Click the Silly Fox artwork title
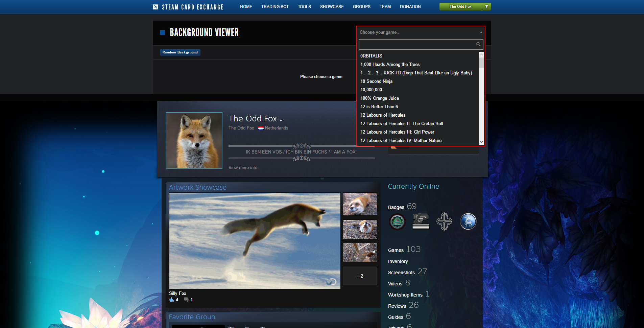This screenshot has height=328, width=644. 177,293
